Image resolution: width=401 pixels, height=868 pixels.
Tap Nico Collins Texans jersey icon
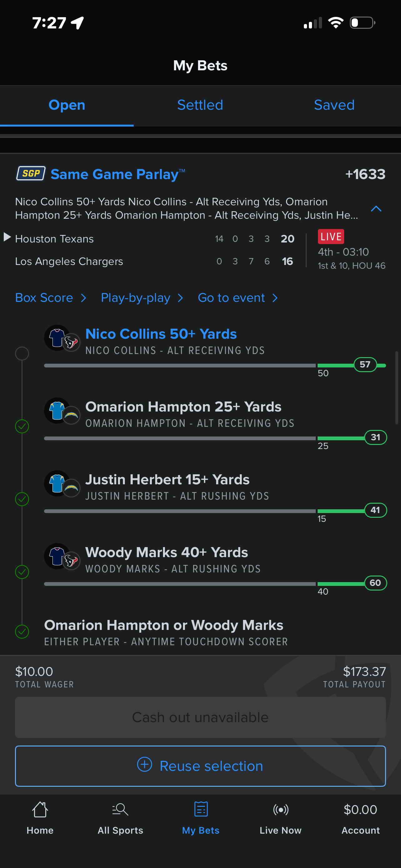[x=57, y=338]
